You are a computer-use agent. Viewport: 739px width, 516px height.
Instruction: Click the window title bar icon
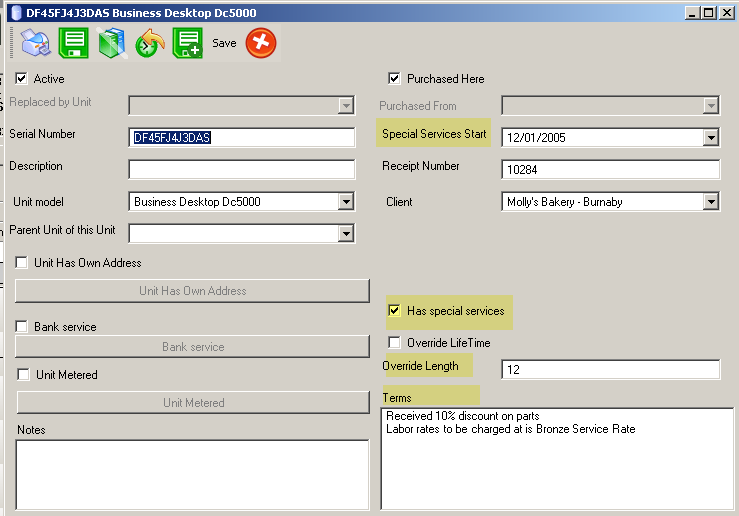[x=16, y=13]
